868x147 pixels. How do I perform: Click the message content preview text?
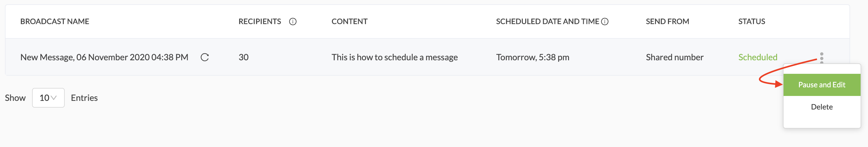point(394,57)
